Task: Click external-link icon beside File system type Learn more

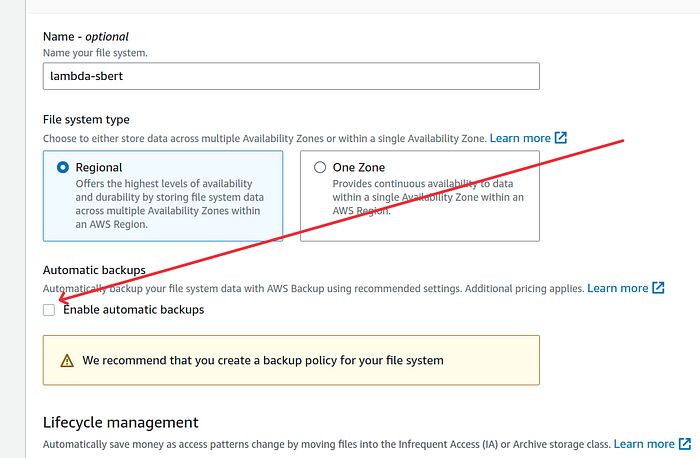Action: 561,138
